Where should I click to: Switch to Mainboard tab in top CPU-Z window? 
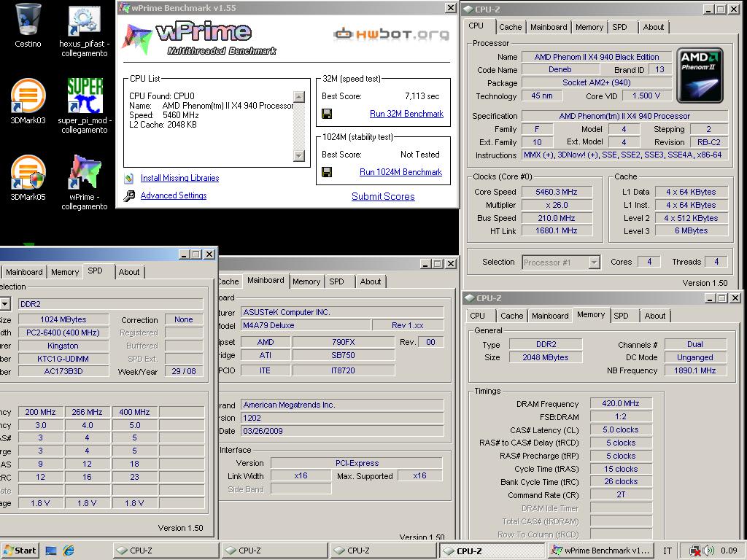point(549,27)
